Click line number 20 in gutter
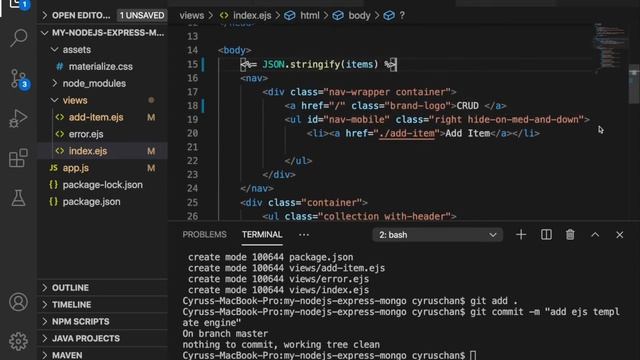Screen dimensions: 640x360 pyautogui.click(x=192, y=133)
